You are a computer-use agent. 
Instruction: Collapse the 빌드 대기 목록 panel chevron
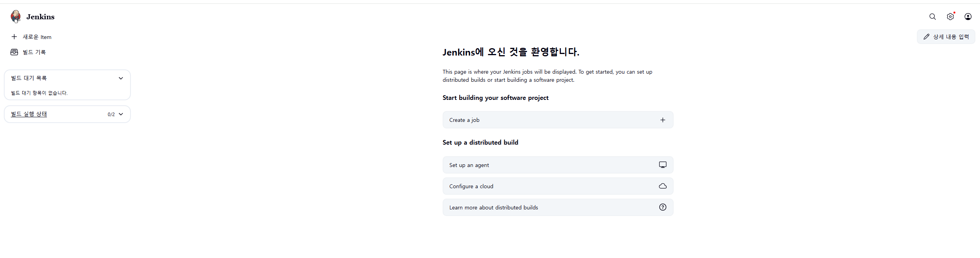121,78
